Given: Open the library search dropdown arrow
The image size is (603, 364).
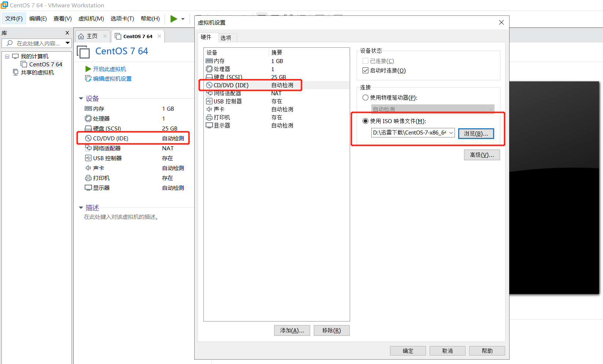Looking at the screenshot, I should click(68, 43).
